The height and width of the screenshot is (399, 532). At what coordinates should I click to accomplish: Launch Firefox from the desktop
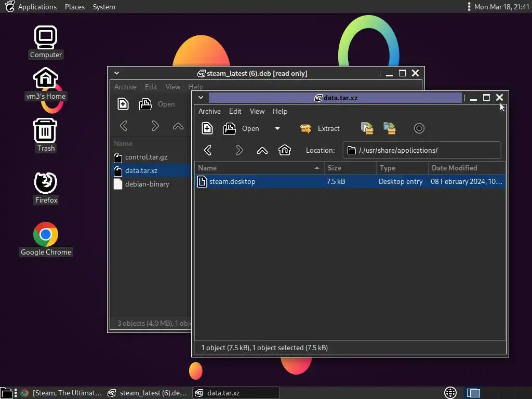click(x=46, y=188)
